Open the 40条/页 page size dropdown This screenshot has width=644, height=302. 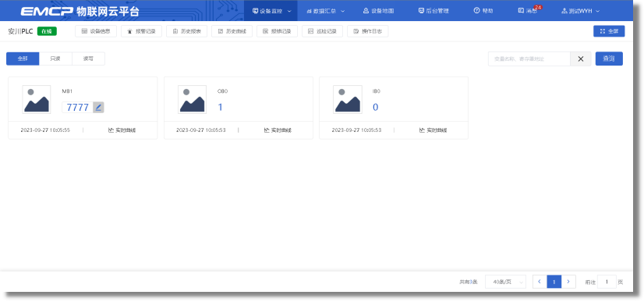(x=505, y=282)
